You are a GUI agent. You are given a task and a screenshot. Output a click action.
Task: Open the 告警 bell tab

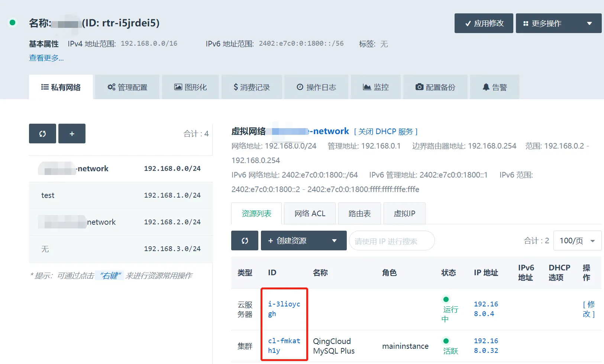(494, 87)
